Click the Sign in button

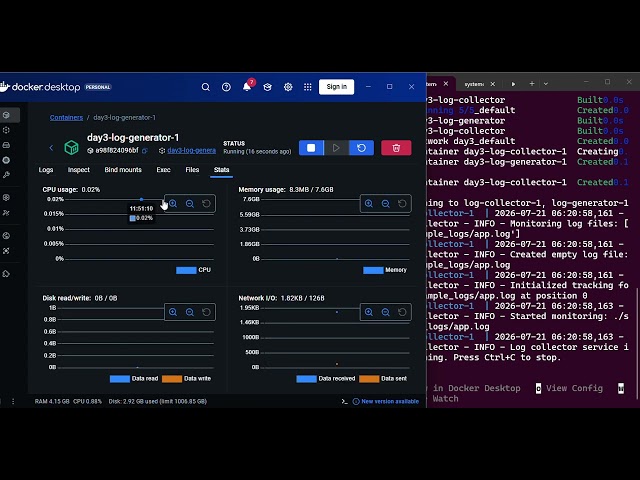tap(336, 87)
